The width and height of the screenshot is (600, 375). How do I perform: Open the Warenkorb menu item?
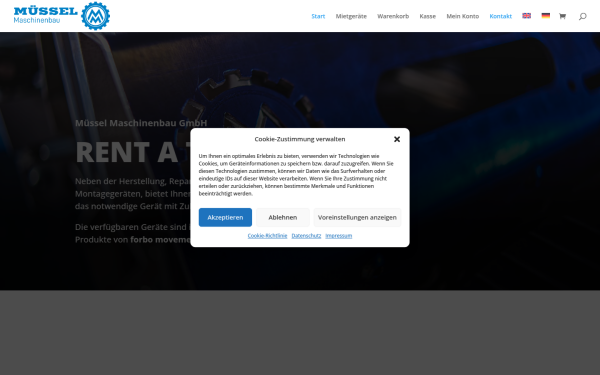(393, 16)
